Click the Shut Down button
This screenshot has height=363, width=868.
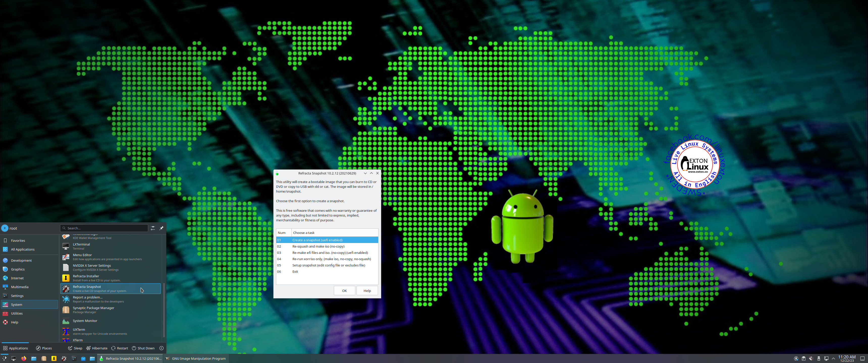coord(143,348)
